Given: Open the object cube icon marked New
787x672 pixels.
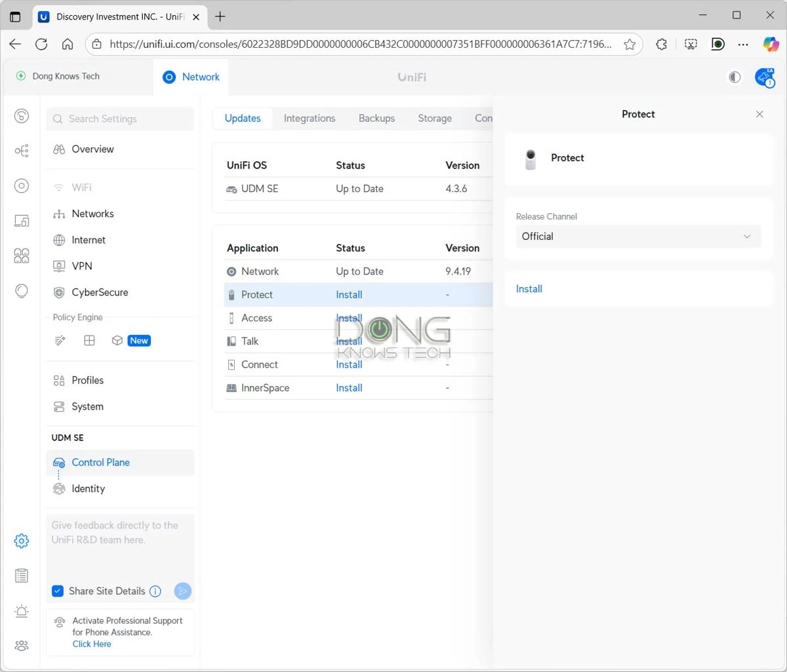Looking at the screenshot, I should click(x=117, y=340).
